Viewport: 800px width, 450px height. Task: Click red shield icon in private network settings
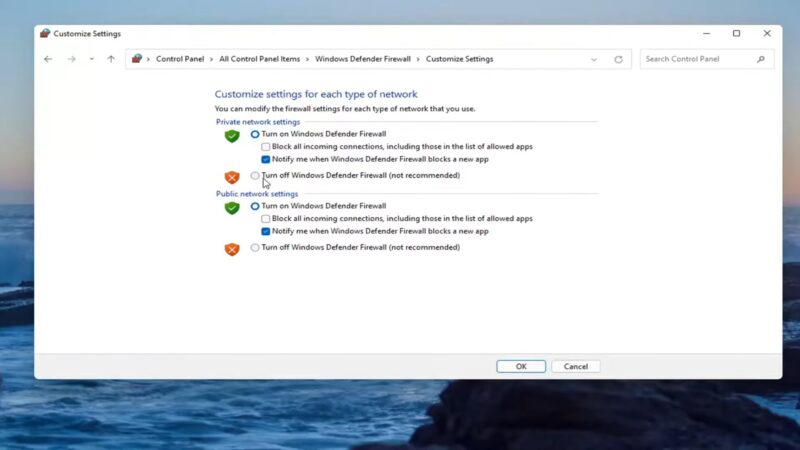(232, 177)
